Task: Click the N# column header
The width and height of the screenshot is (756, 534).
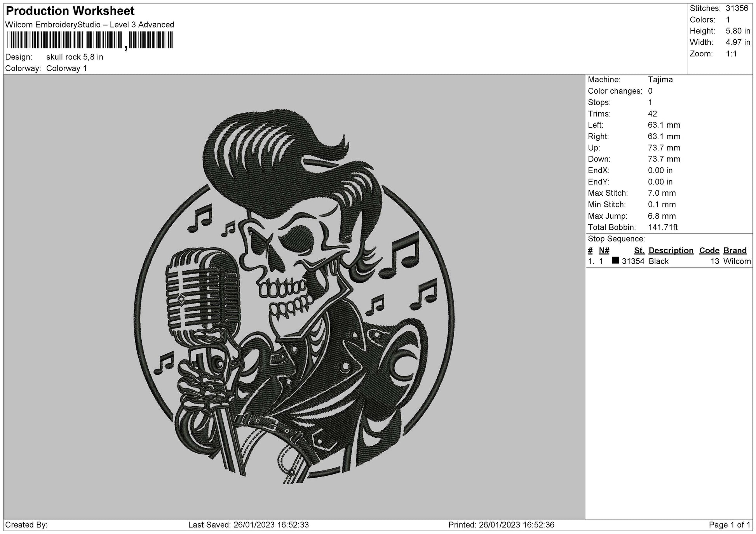Action: 604,250
